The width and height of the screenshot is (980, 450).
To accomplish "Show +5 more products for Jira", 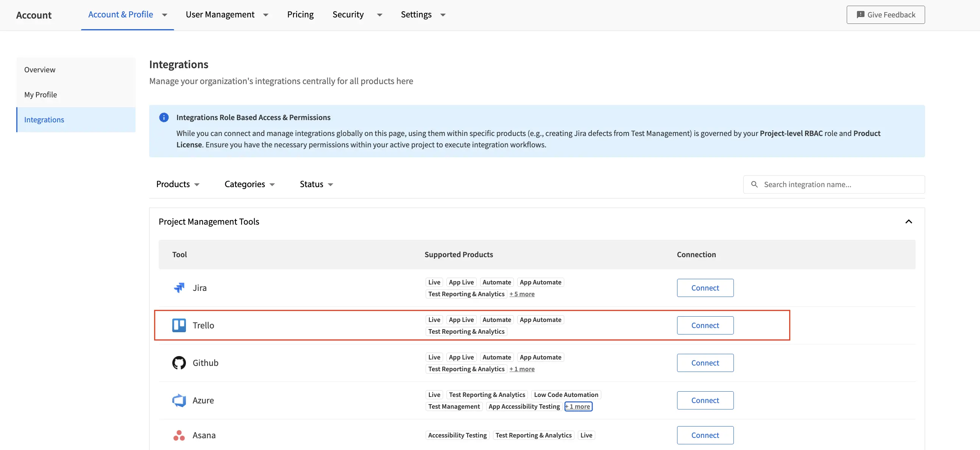I will tap(521, 294).
